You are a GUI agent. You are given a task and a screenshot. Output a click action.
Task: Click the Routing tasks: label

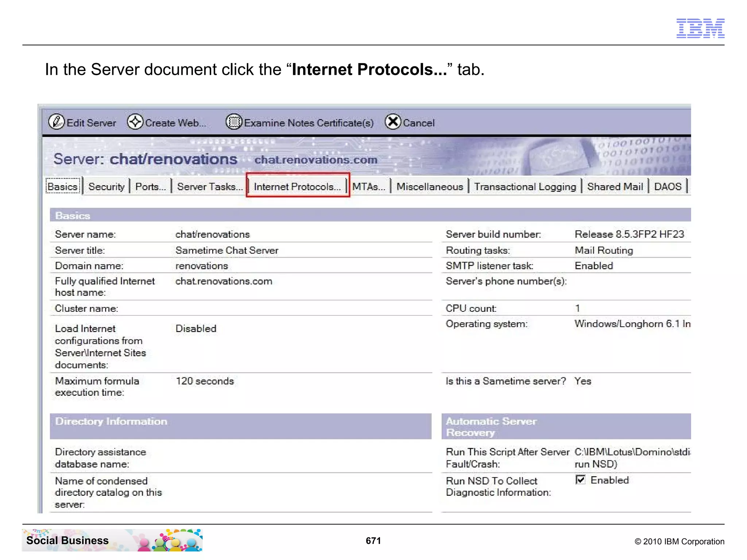[478, 250]
